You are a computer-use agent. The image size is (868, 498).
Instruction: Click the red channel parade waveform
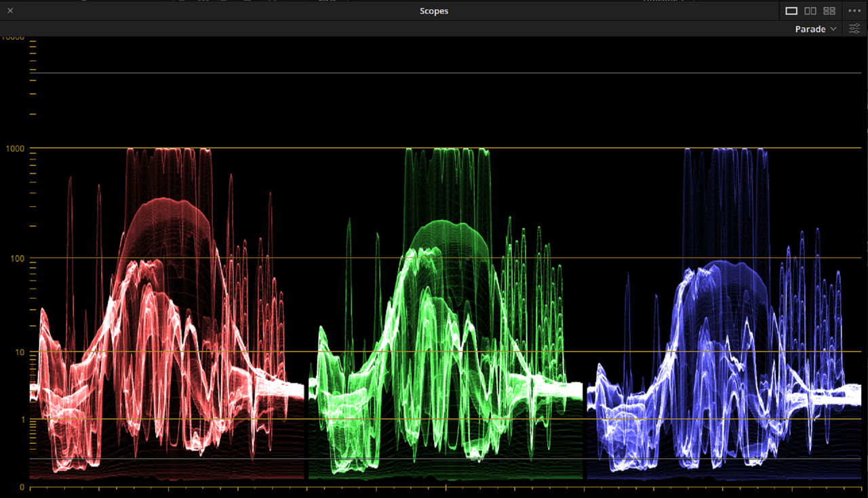pos(167,314)
